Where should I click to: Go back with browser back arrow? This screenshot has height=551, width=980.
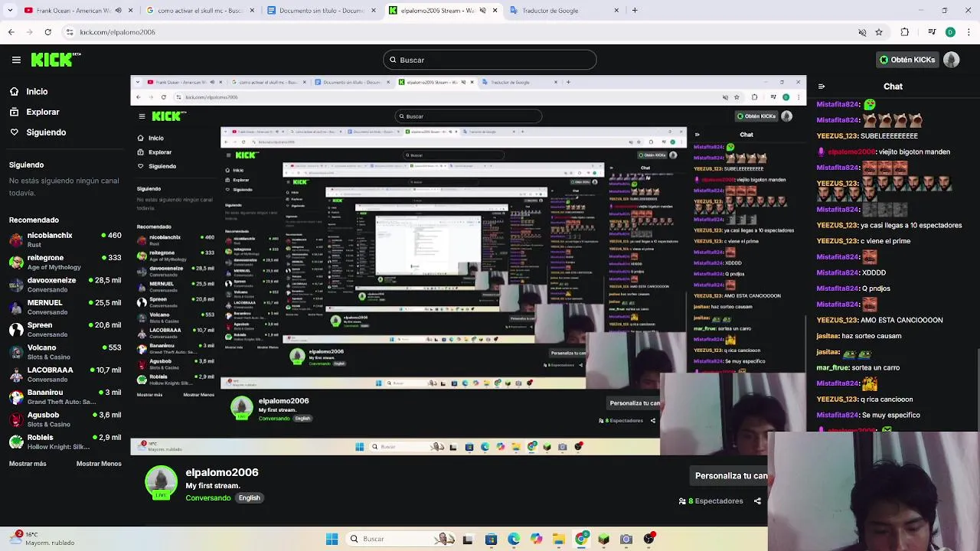11,32
